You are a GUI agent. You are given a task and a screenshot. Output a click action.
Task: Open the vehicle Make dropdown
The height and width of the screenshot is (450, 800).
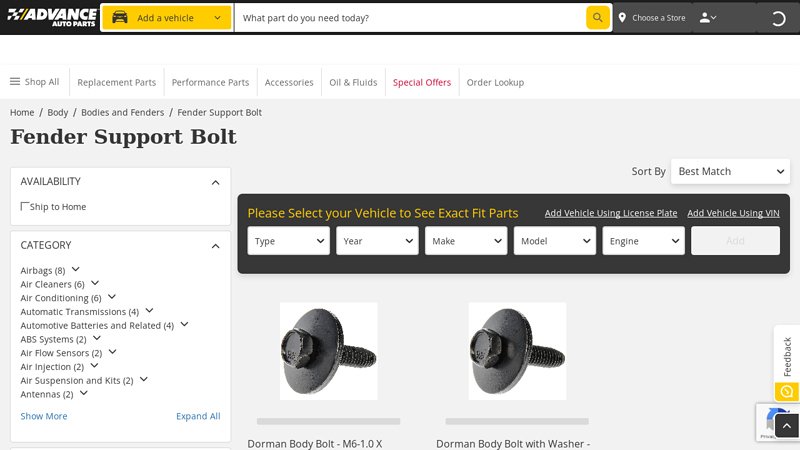click(466, 241)
